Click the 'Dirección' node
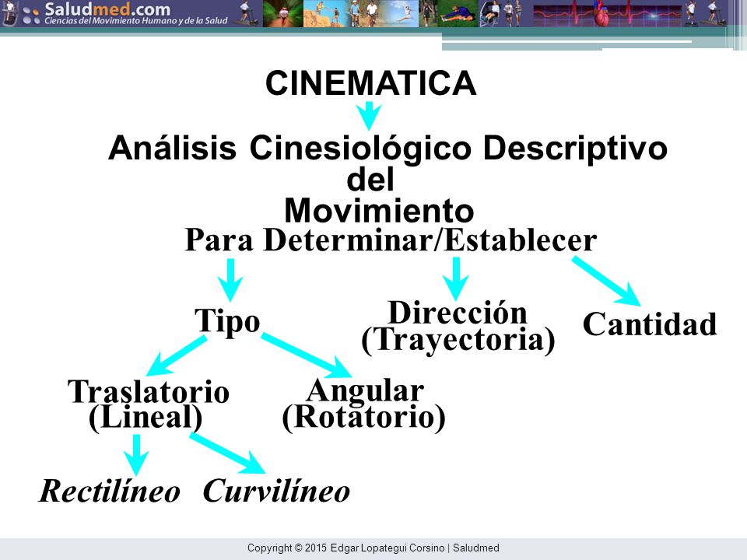 tap(458, 312)
